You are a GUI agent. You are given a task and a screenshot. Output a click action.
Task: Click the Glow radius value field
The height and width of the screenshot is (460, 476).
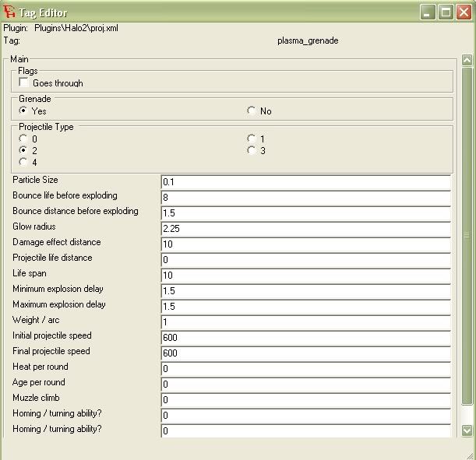pos(306,228)
